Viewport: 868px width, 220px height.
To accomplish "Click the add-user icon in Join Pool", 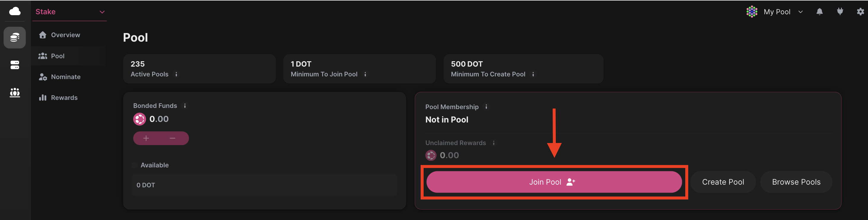I will pos(571,182).
